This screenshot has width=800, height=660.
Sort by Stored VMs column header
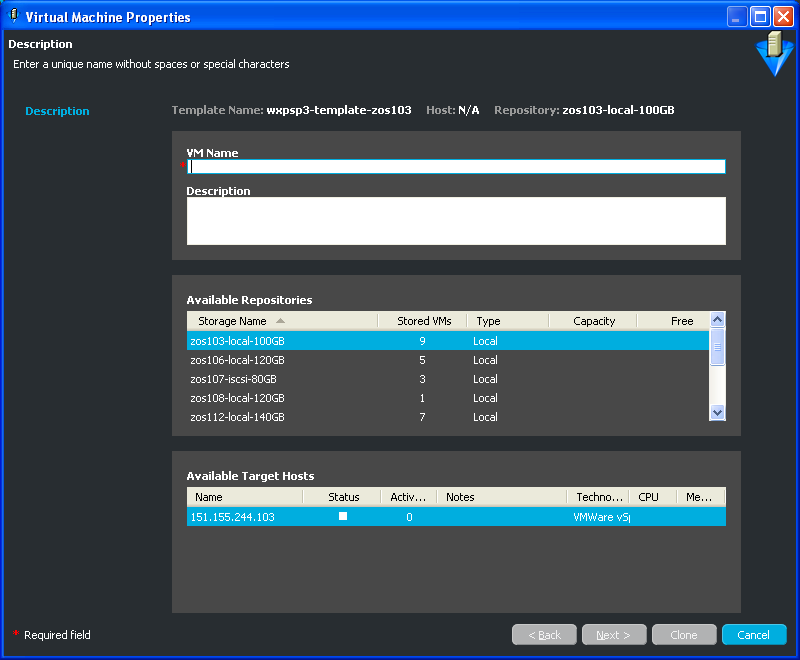[x=422, y=321]
